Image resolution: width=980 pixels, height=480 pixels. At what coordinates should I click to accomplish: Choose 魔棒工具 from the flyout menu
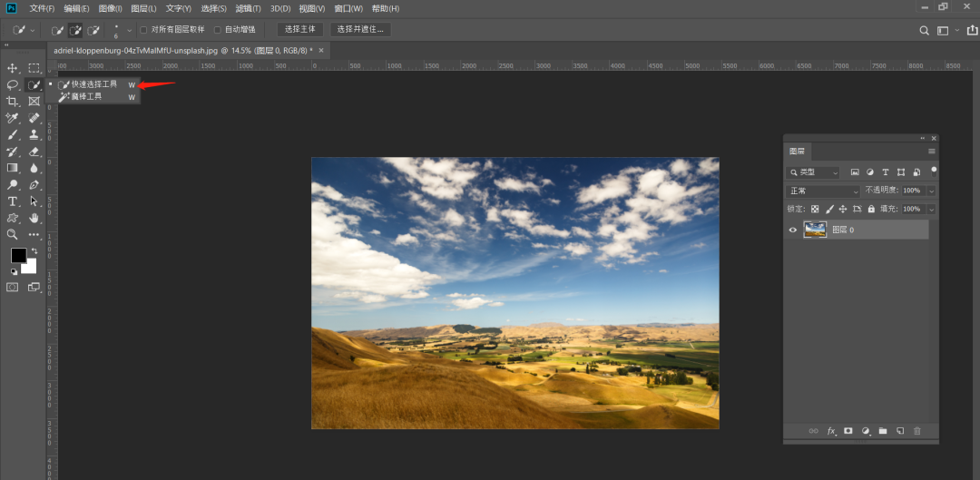point(87,96)
